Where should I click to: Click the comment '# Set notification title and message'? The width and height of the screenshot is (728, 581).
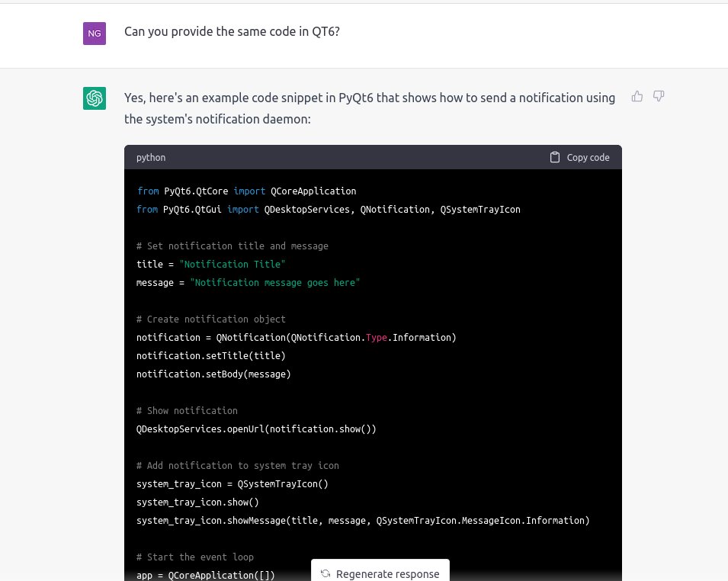click(233, 246)
